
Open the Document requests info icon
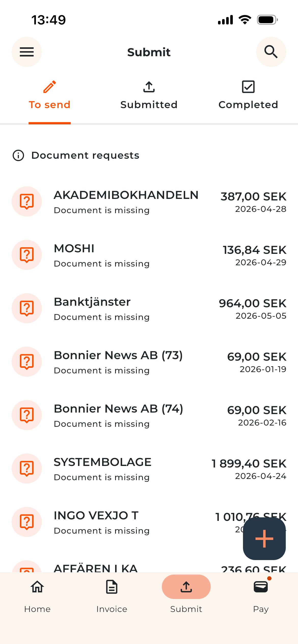(x=18, y=155)
